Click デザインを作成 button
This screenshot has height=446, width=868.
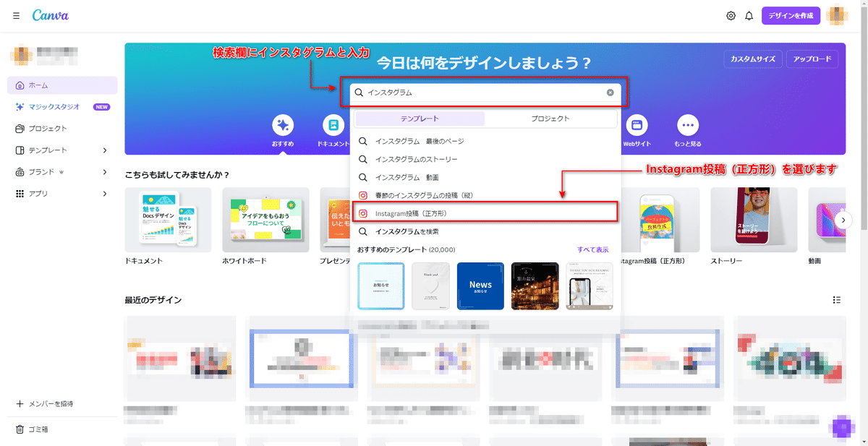tap(791, 15)
